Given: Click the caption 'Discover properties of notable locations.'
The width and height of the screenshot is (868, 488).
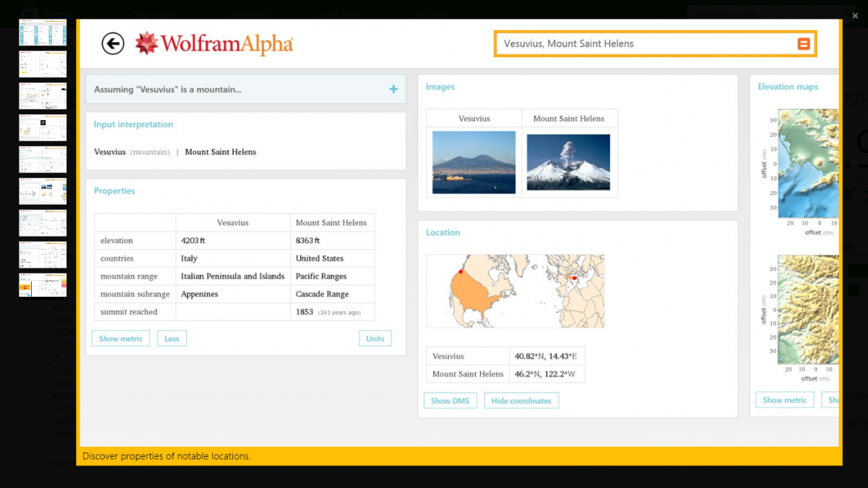Looking at the screenshot, I should coord(166,456).
